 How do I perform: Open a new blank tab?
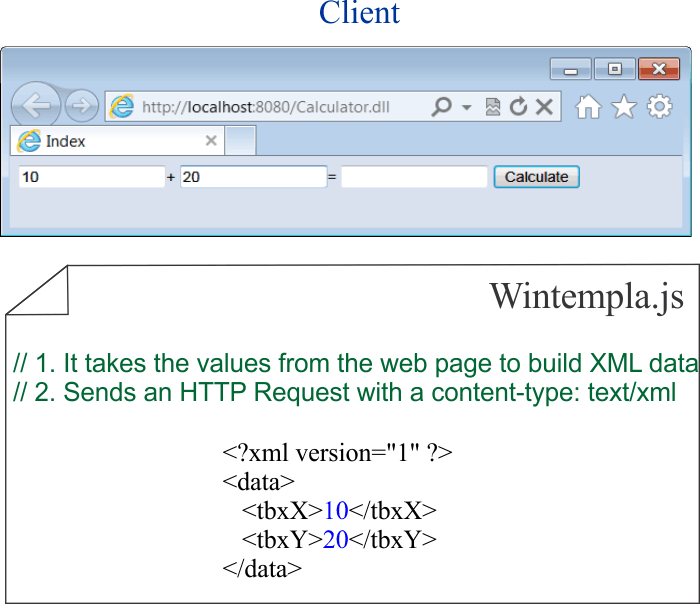point(240,141)
